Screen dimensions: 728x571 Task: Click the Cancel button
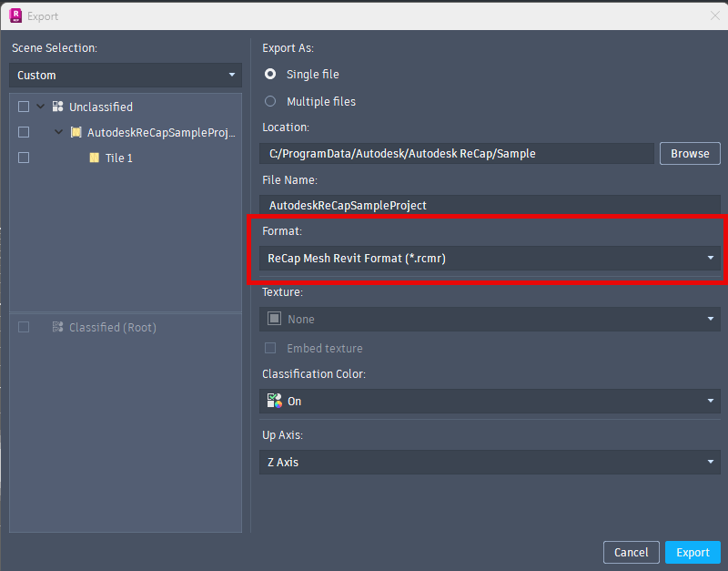click(631, 552)
